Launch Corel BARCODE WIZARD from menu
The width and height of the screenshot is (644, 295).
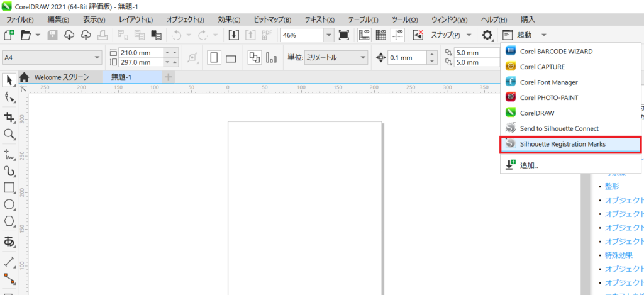[x=570, y=52]
